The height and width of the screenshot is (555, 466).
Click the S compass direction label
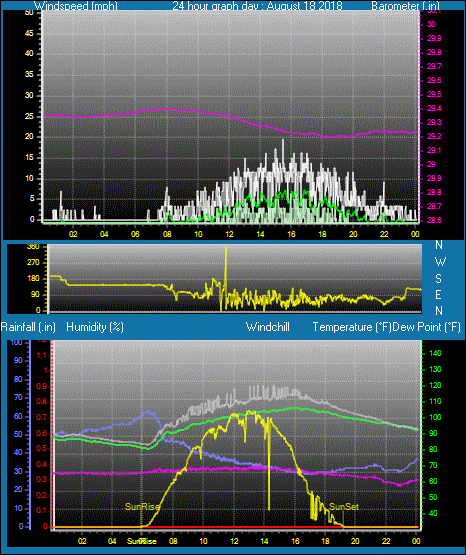tap(438, 279)
